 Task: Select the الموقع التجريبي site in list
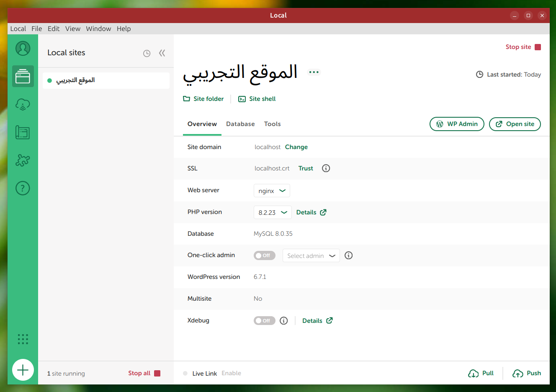click(106, 80)
